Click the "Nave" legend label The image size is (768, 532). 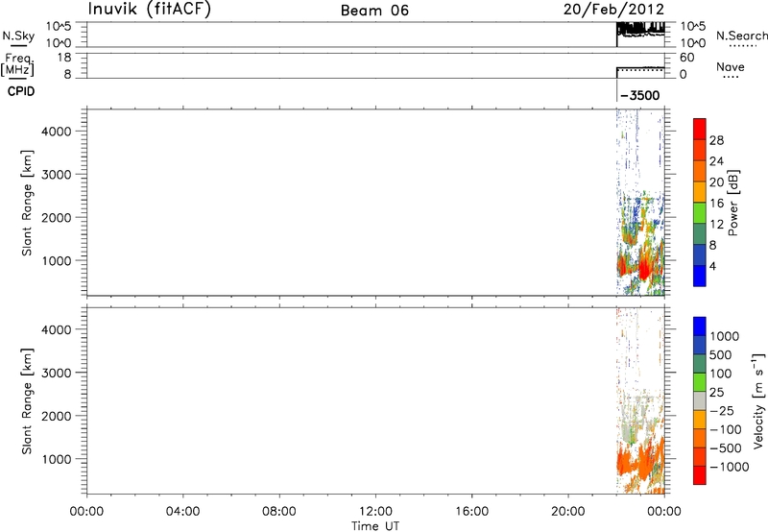[731, 66]
